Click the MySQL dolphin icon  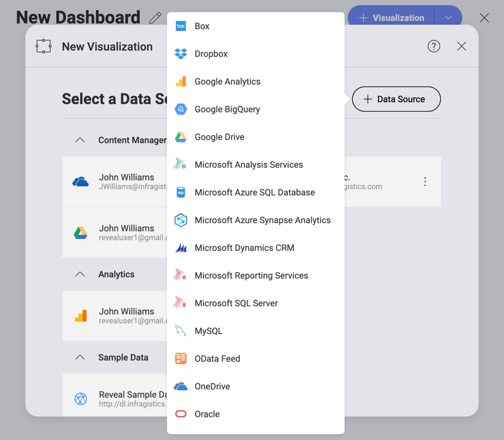coord(181,331)
